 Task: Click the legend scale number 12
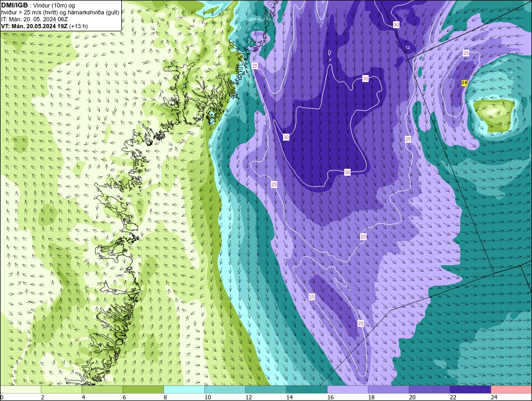(x=248, y=397)
